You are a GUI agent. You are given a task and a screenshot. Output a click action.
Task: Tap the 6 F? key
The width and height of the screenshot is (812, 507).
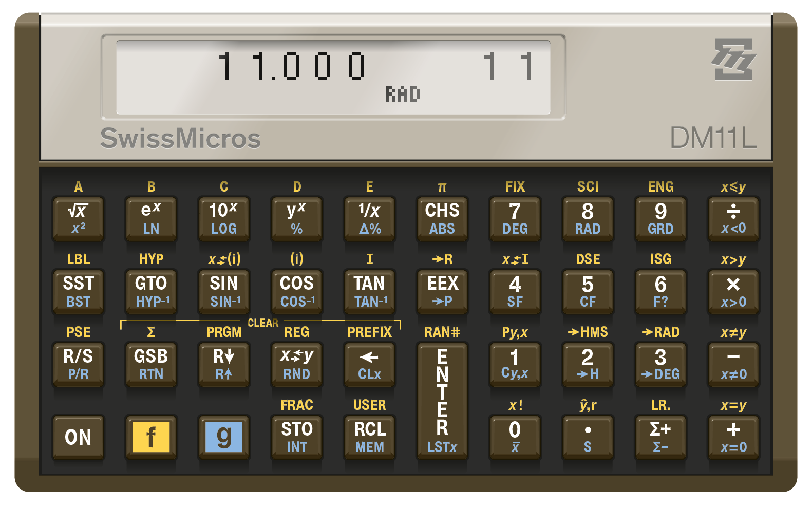click(661, 292)
